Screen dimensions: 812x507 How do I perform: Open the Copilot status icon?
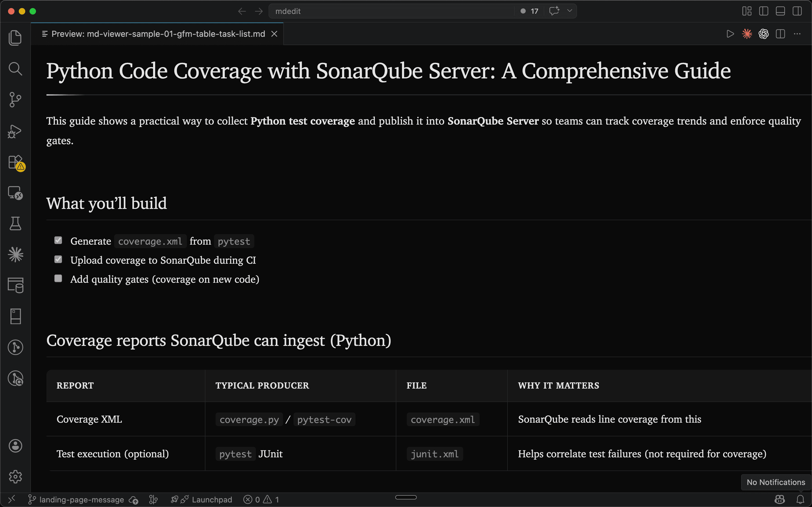click(x=780, y=500)
